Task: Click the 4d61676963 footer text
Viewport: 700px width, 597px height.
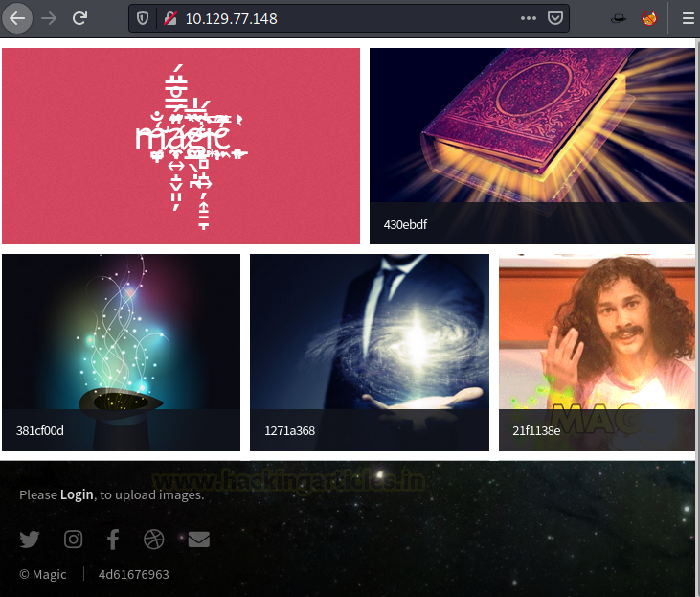Action: click(134, 574)
